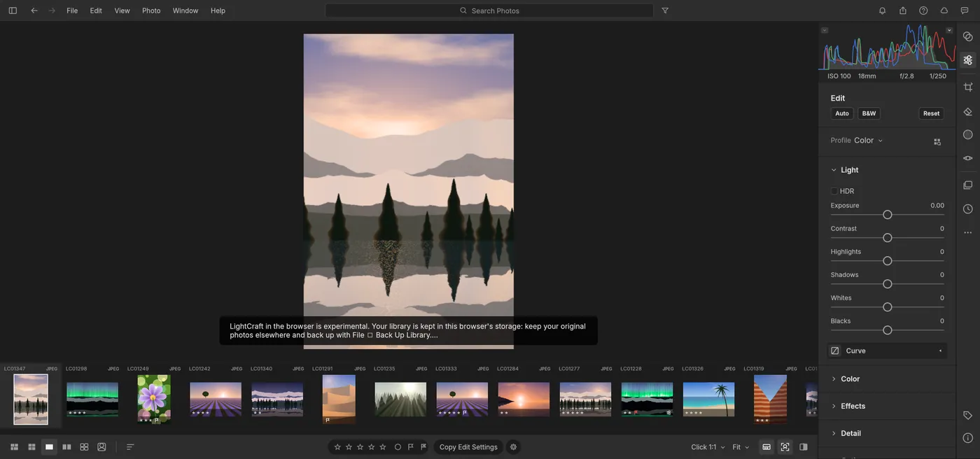This screenshot has height=459, width=980.
Task: Open the Profile Color dropdown
Action: coord(868,141)
